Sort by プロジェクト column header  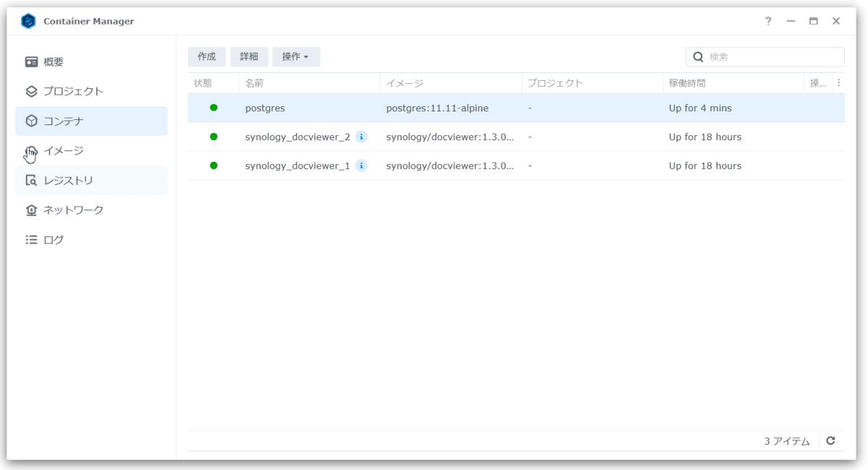(592, 83)
